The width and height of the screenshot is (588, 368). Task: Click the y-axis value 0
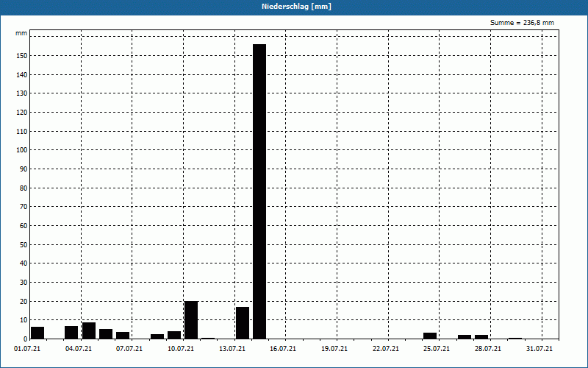26,339
